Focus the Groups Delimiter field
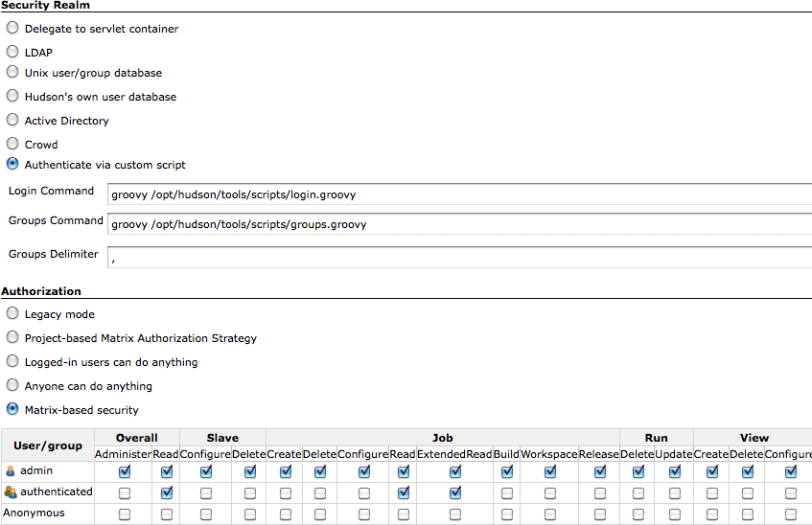The image size is (812, 525). coord(460,258)
